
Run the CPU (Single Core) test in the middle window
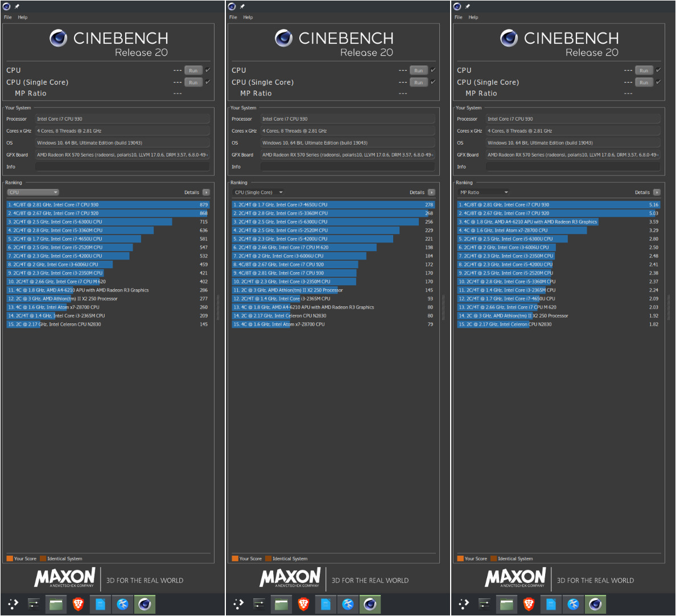point(419,83)
